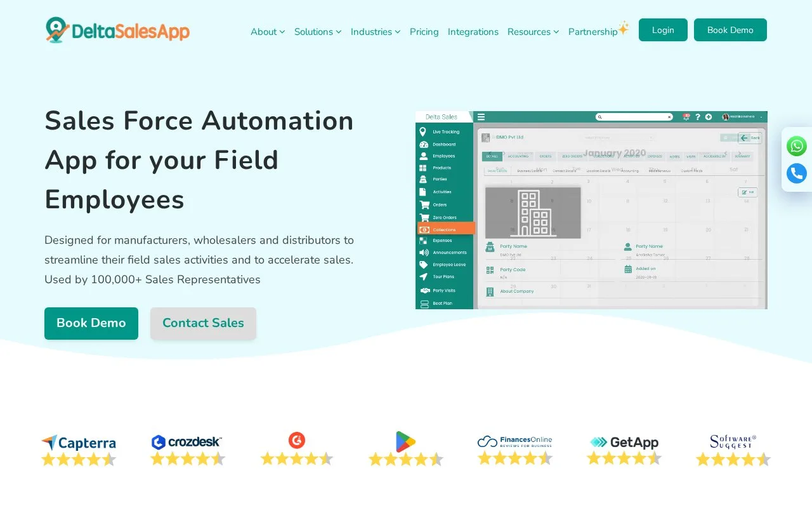Expand the Industries dropdown menu
Image resolution: width=812 pixels, height=508 pixels.
(x=376, y=32)
